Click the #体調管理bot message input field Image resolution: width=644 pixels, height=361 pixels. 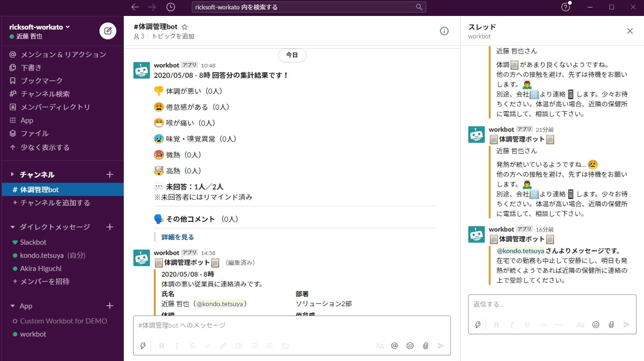292,325
